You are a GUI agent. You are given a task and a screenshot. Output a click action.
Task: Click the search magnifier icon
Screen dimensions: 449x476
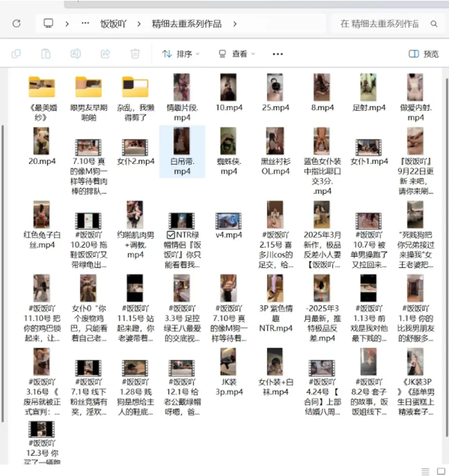(x=434, y=24)
